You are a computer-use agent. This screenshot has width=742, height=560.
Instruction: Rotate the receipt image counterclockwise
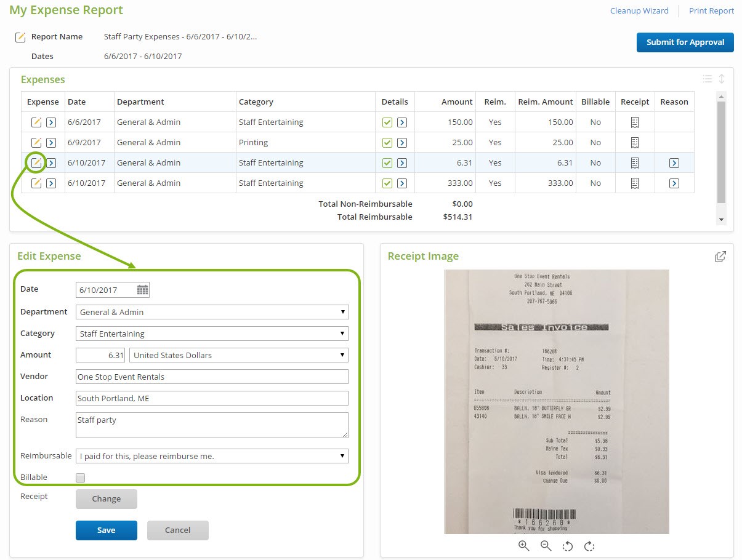point(567,546)
